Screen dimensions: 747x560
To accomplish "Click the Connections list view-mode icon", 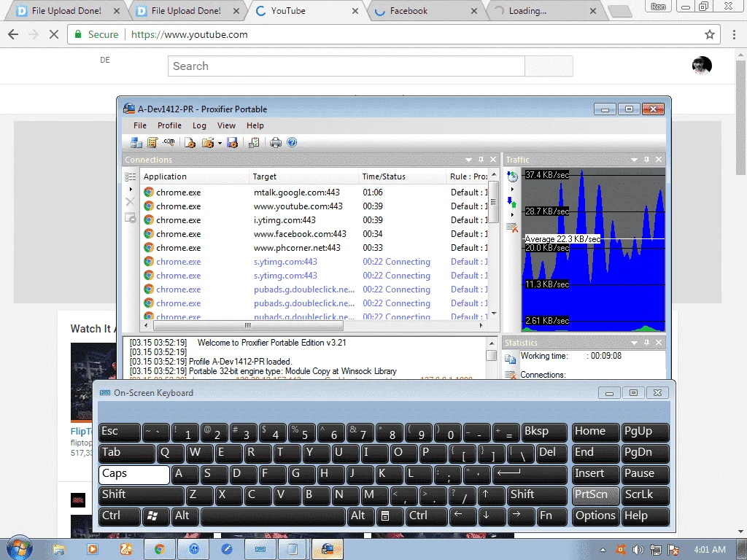I will 130,176.
